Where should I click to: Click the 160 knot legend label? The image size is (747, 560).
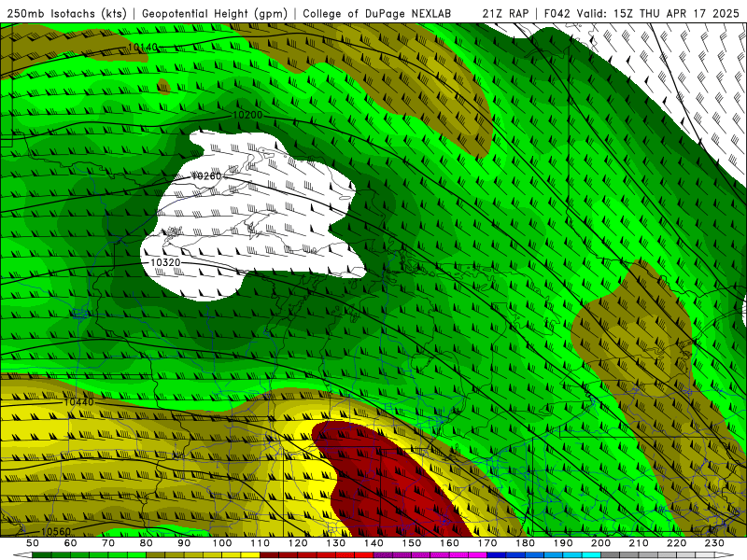[x=449, y=543]
